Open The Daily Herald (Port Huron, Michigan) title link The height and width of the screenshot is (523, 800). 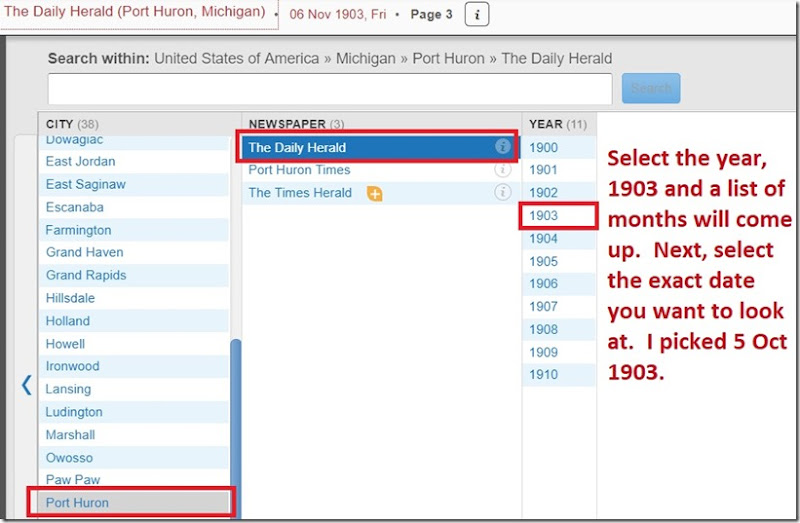135,12
